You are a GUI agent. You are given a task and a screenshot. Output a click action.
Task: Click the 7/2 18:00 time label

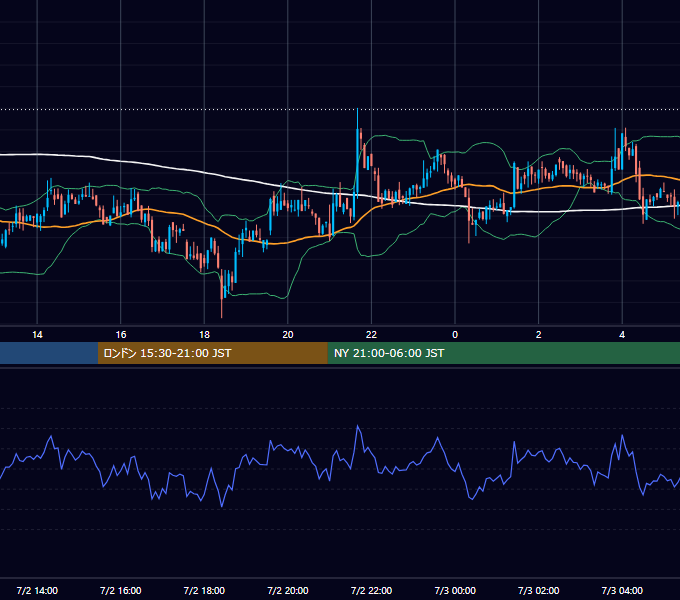coord(204,590)
